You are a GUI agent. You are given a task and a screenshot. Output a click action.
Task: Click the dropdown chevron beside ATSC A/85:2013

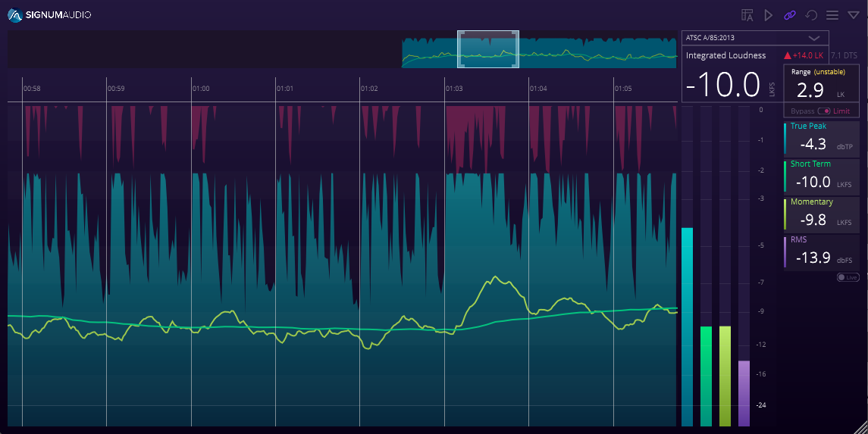point(813,38)
